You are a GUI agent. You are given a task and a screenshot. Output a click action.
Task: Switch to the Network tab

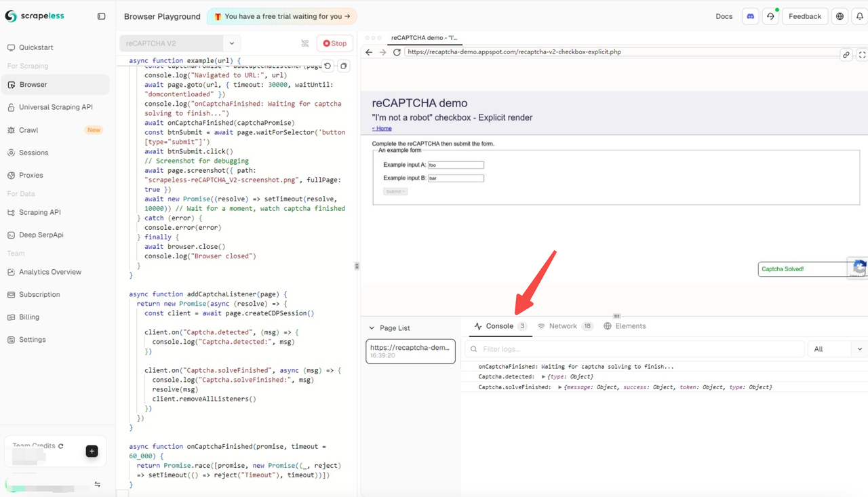coord(565,326)
